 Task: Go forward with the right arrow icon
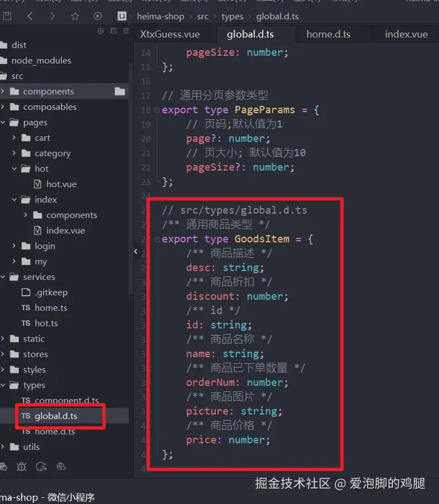[52, 16]
